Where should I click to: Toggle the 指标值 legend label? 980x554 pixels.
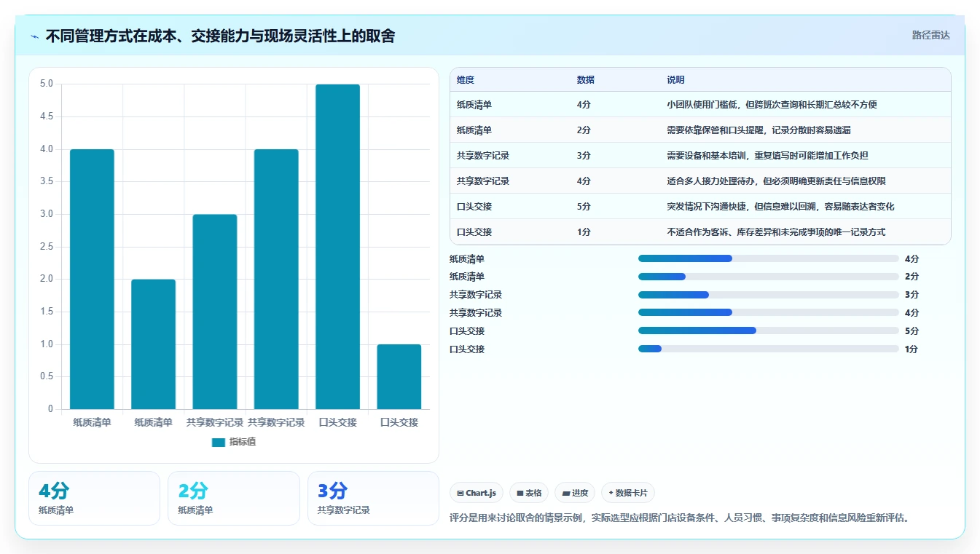coord(243,442)
